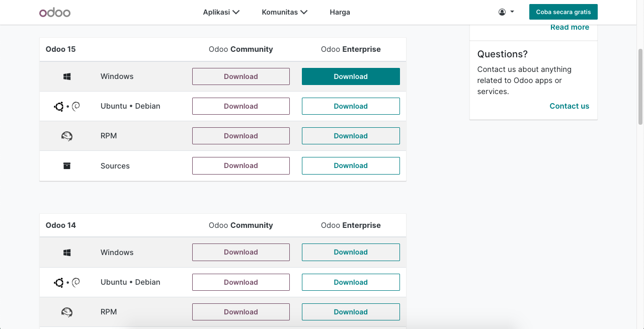Download Odoo 15 Enterprise for Windows
Viewport: 644px width, 329px height.
pyautogui.click(x=351, y=76)
